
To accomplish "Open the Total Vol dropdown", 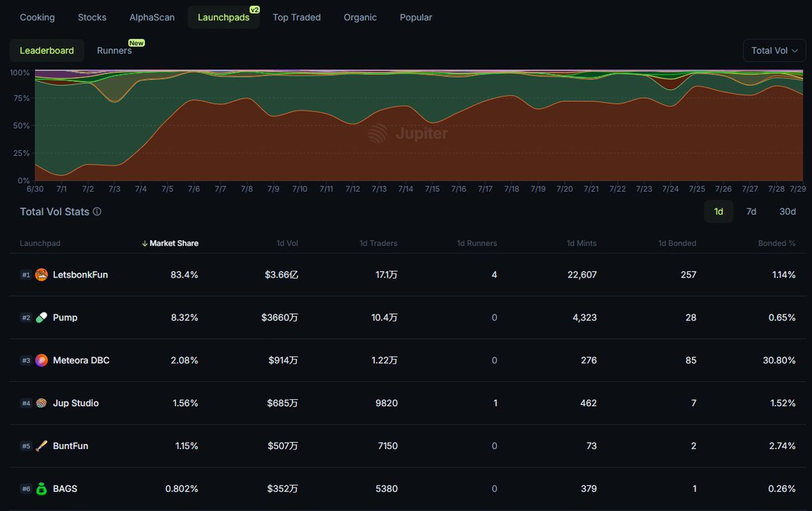I will [774, 50].
